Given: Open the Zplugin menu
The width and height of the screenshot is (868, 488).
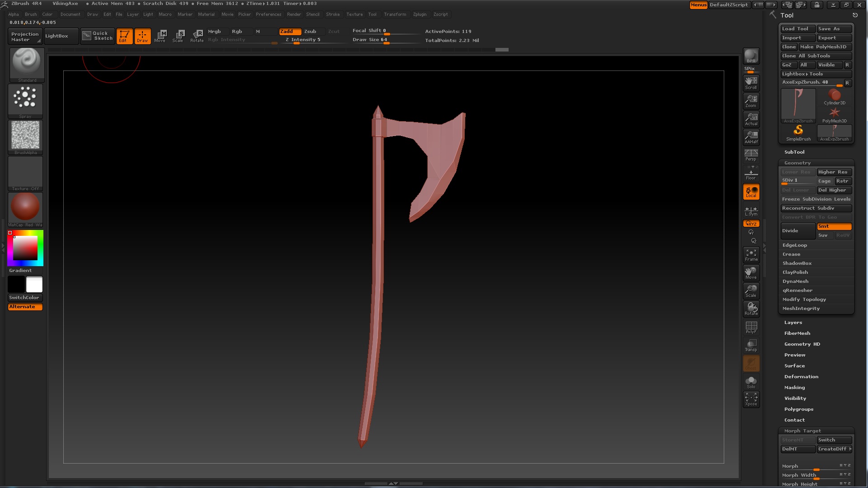Looking at the screenshot, I should [420, 14].
